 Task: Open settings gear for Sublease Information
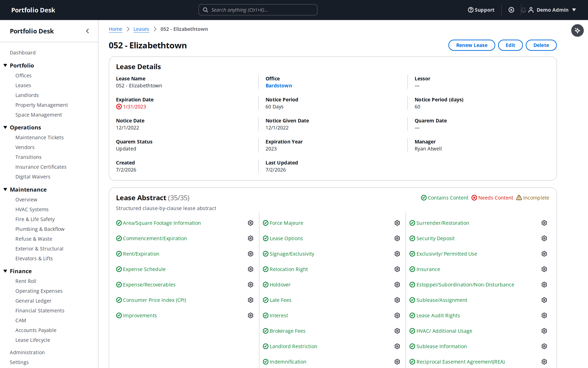click(544, 346)
